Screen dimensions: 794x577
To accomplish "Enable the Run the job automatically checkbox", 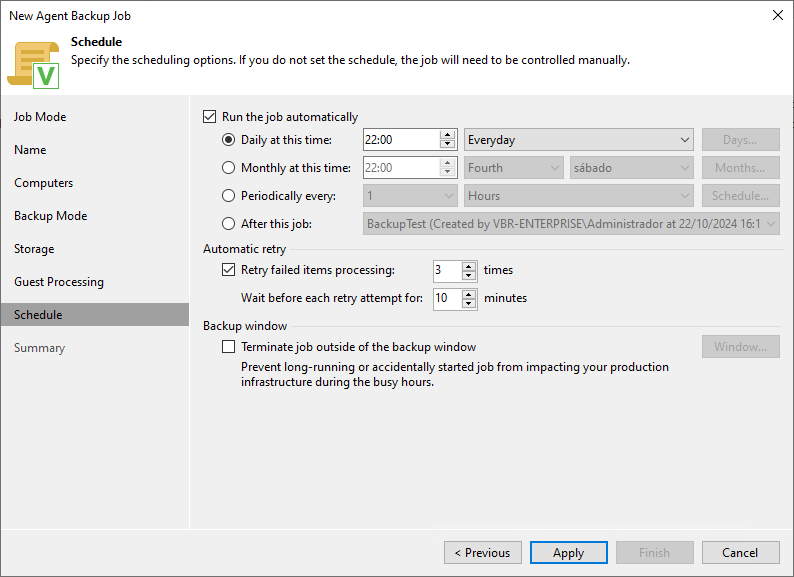I will (x=209, y=117).
